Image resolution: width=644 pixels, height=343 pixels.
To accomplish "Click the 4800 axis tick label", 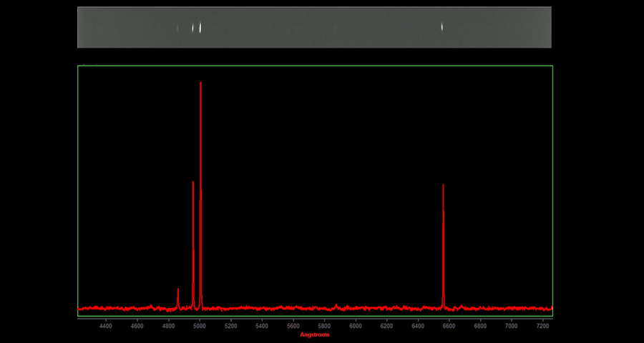I will (x=168, y=326).
